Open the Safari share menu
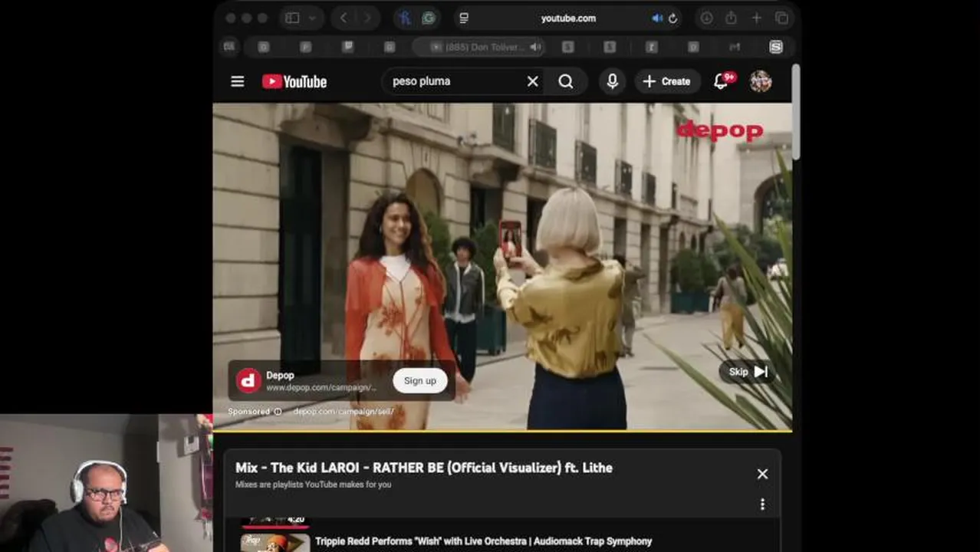The image size is (980, 552). click(731, 18)
